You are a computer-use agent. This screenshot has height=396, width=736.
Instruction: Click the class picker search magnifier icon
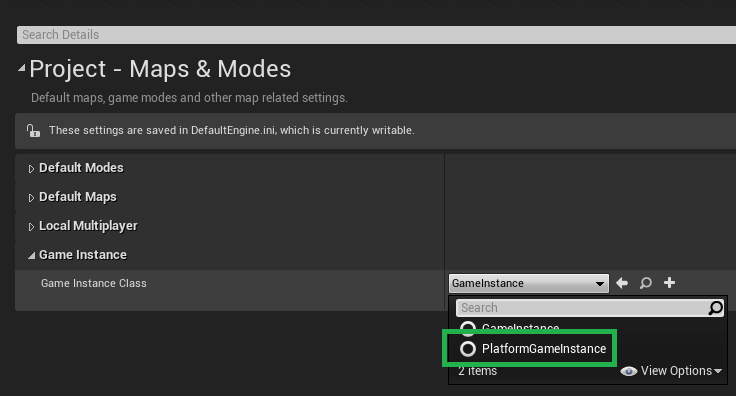coord(715,308)
